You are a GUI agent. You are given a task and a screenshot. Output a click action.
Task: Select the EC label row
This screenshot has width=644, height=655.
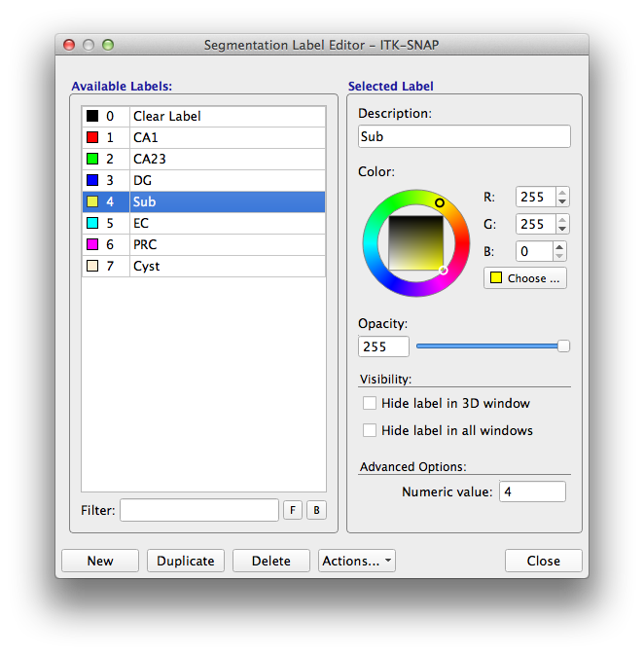click(x=204, y=223)
